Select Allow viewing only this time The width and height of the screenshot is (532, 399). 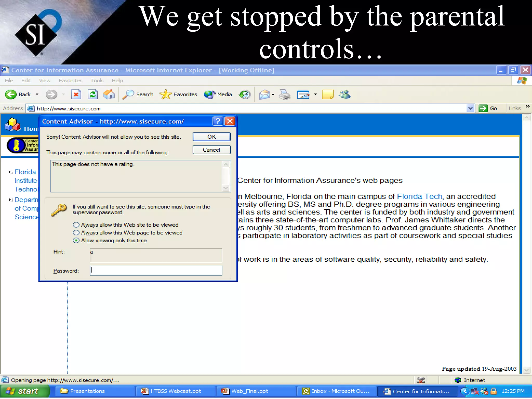(x=76, y=240)
